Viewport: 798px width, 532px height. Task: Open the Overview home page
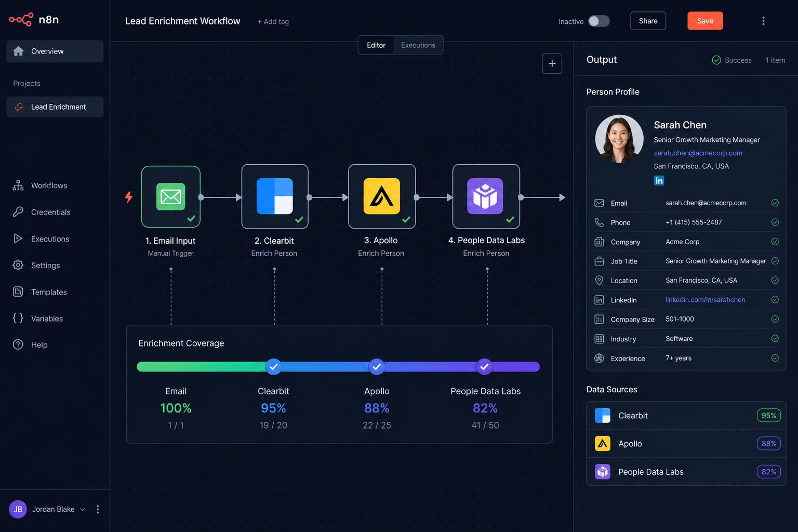click(55, 51)
